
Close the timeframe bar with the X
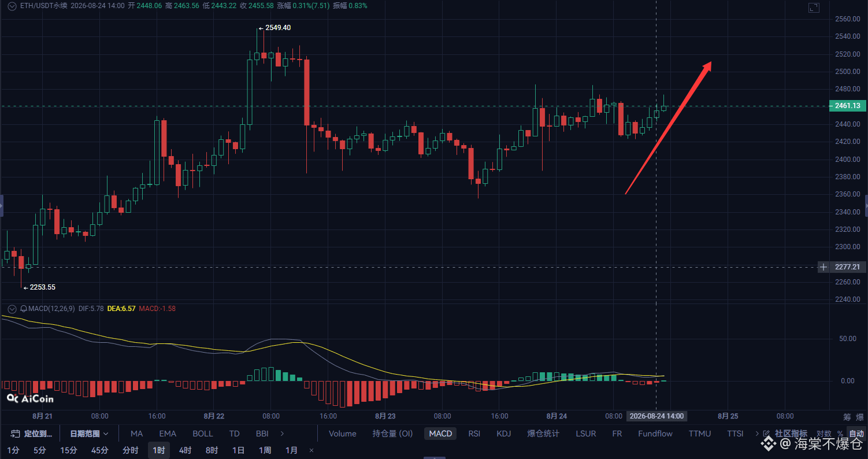click(311, 450)
